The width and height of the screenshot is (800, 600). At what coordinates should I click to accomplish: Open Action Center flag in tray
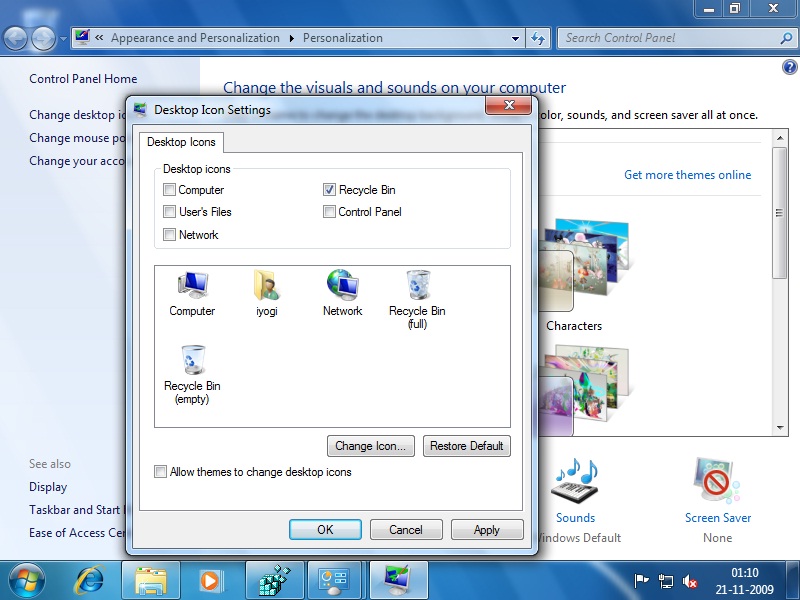(641, 581)
